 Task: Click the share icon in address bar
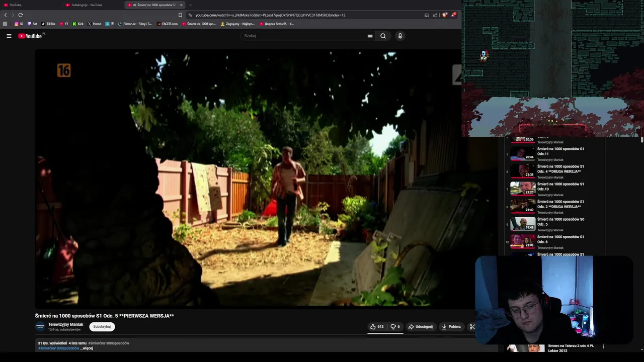pyautogui.click(x=435, y=15)
